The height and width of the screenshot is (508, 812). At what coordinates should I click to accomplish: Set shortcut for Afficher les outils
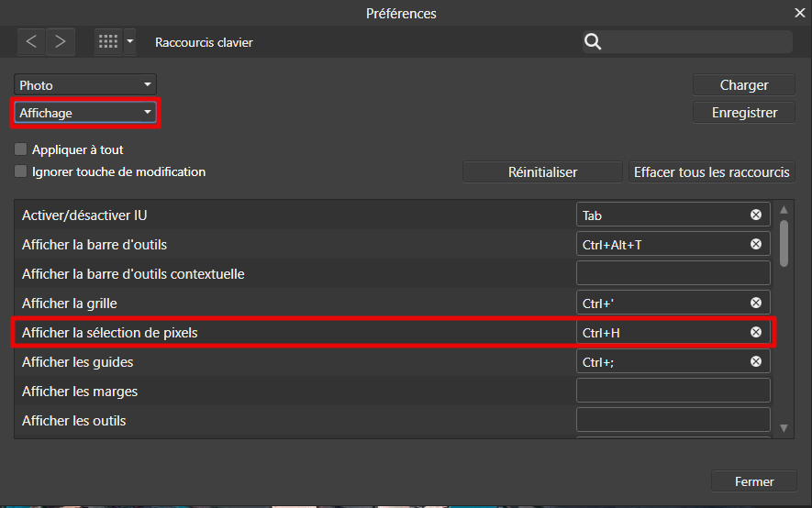(673, 420)
